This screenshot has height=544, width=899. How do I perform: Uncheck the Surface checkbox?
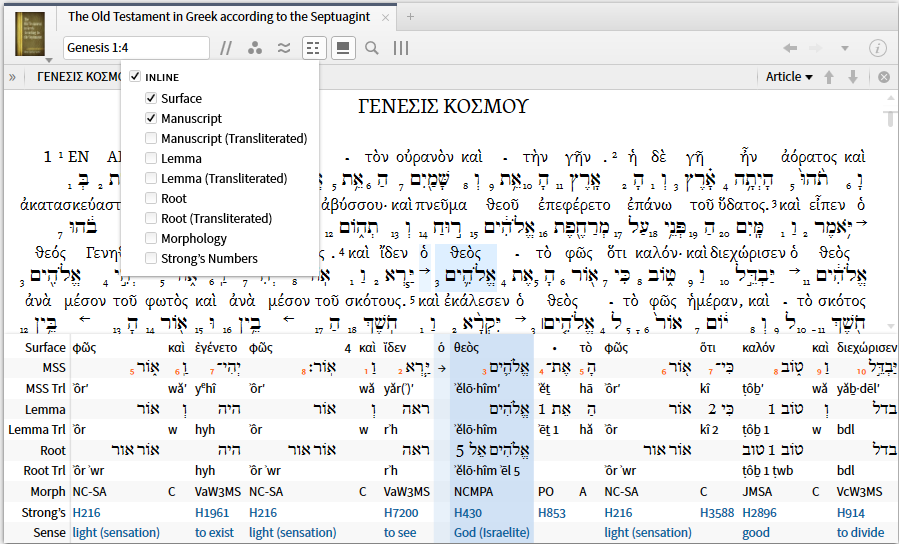click(151, 98)
